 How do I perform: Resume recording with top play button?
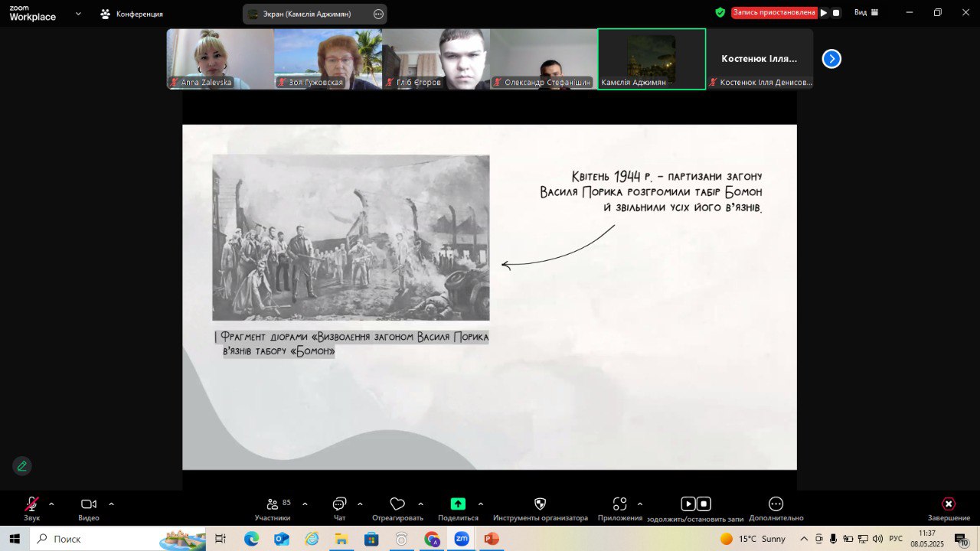(824, 12)
